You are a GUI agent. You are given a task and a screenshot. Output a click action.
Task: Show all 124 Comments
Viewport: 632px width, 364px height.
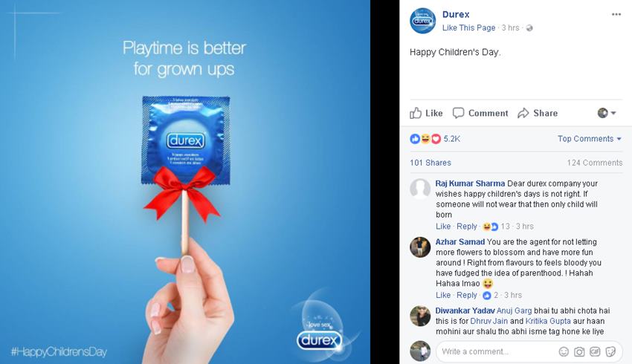(x=595, y=163)
